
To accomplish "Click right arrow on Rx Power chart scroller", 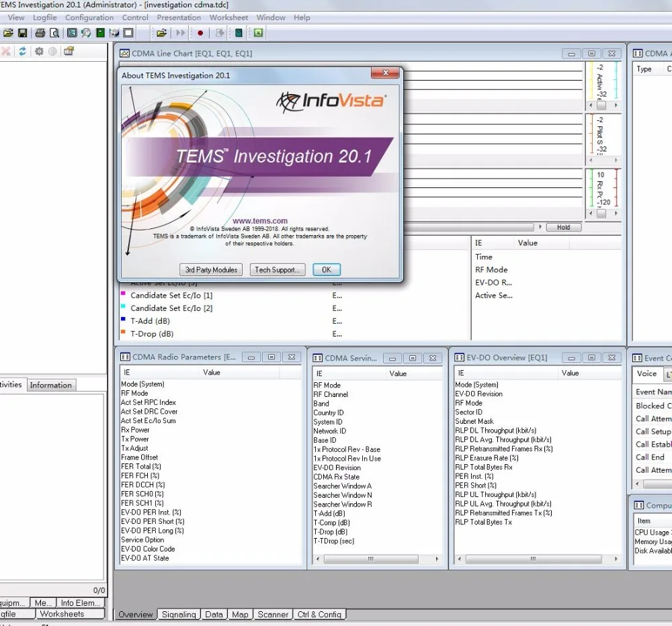I will tap(616, 213).
